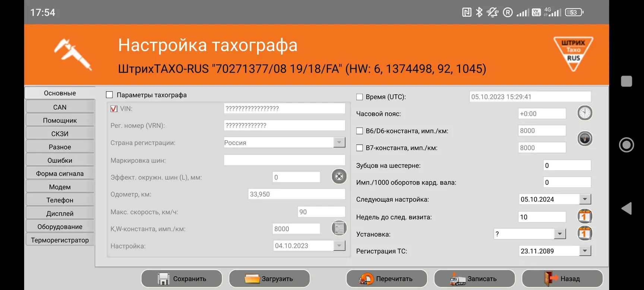
Task: Toggle the В7-константа checkbox
Action: tap(360, 148)
